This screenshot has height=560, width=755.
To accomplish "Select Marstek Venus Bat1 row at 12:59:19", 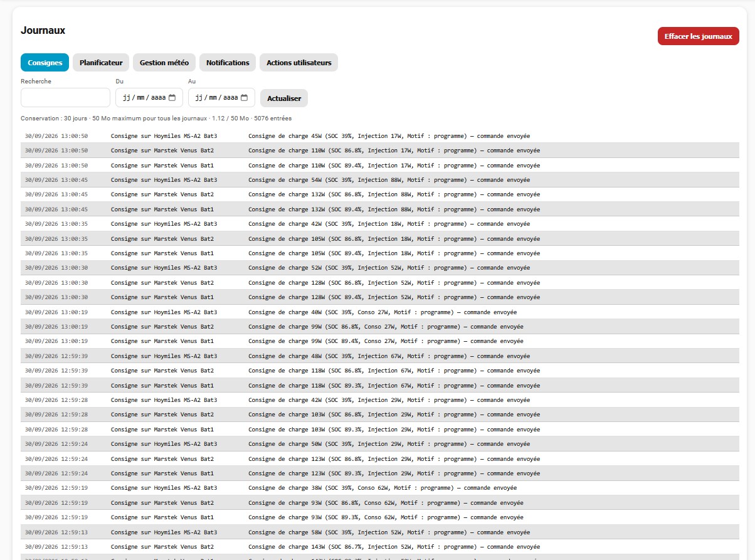I will (380, 517).
